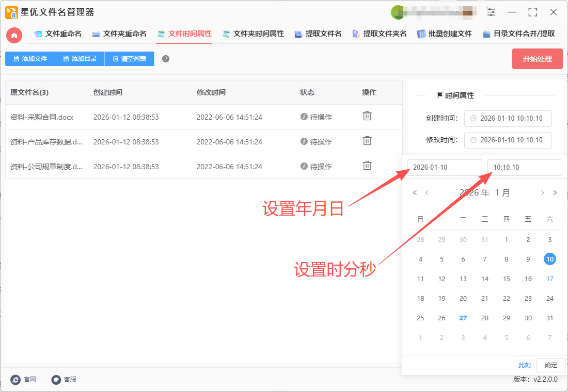The width and height of the screenshot is (568, 392).
Task: Open the 修改时间 date picker field
Action: tap(508, 140)
